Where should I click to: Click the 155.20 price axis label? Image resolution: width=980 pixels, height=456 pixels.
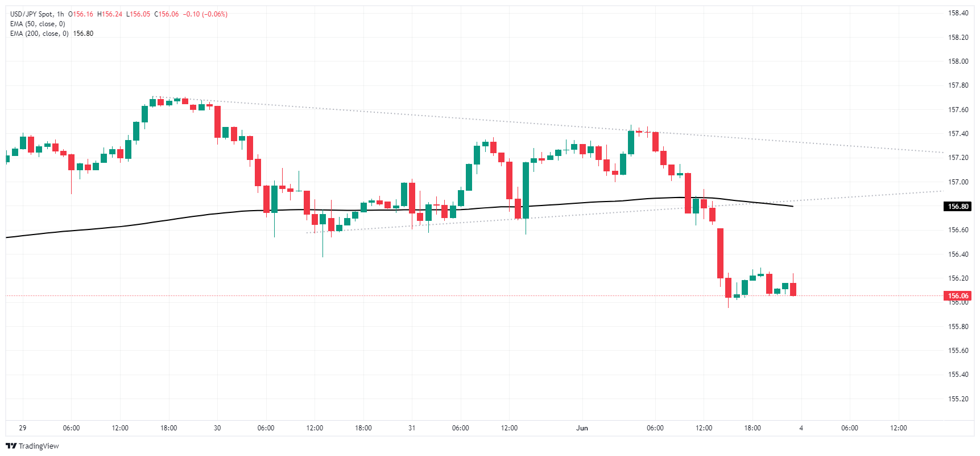click(958, 399)
